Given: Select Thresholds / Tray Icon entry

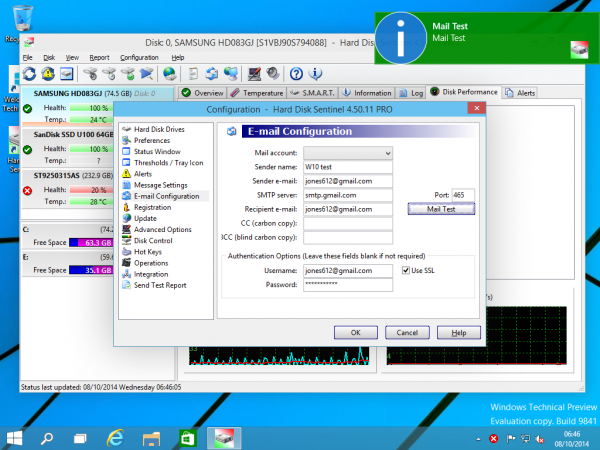Looking at the screenshot, I should tap(168, 163).
